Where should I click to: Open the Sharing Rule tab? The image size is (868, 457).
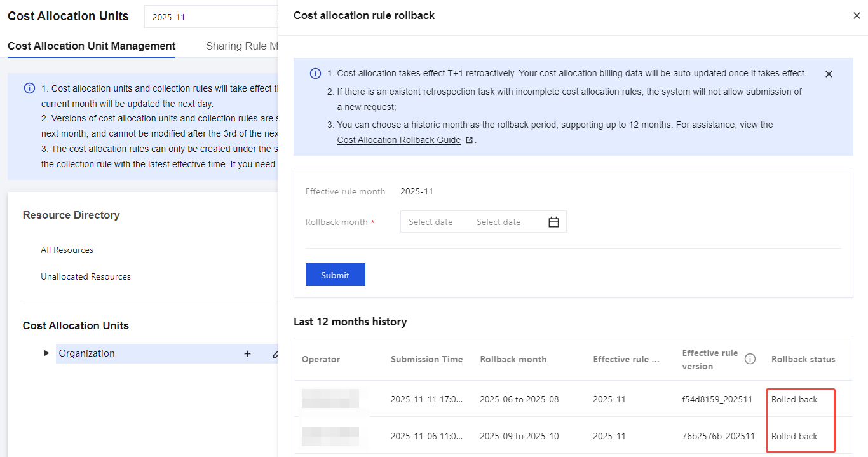[x=241, y=46]
